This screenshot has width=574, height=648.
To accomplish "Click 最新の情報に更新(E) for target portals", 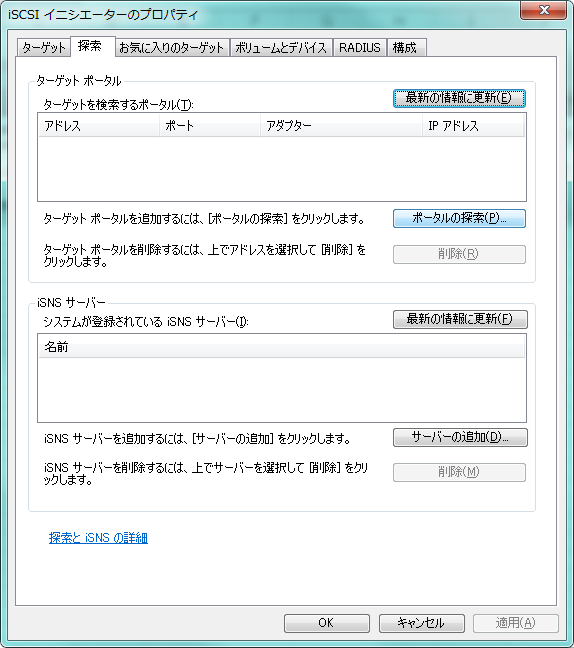I will (x=459, y=98).
